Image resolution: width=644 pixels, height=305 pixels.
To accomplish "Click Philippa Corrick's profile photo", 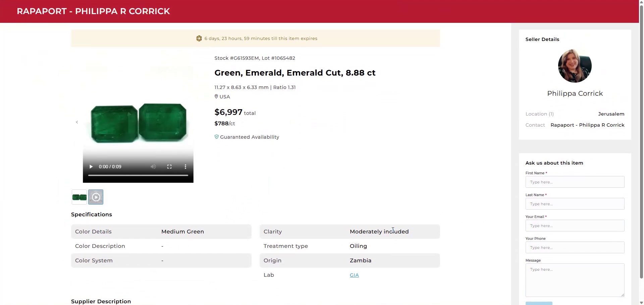I will point(575,66).
